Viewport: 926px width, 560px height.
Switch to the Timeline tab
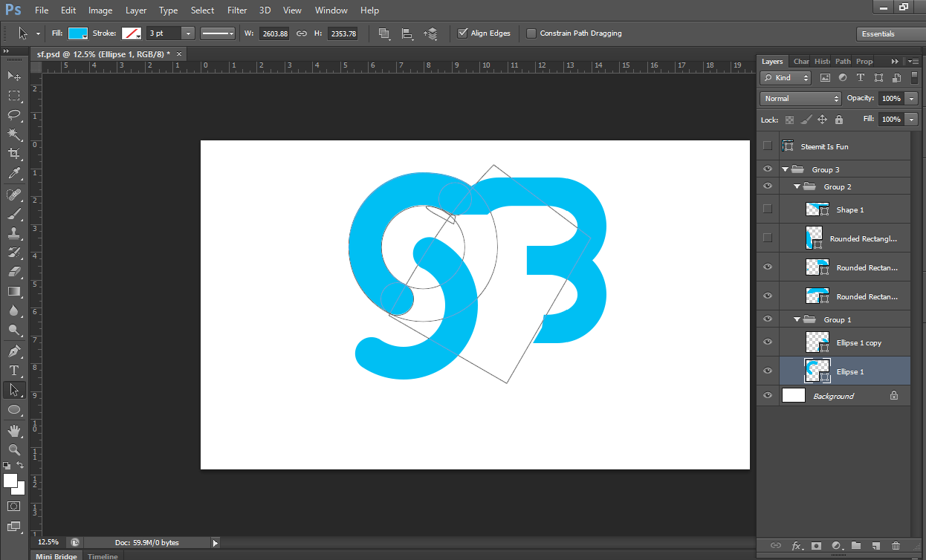point(103,556)
